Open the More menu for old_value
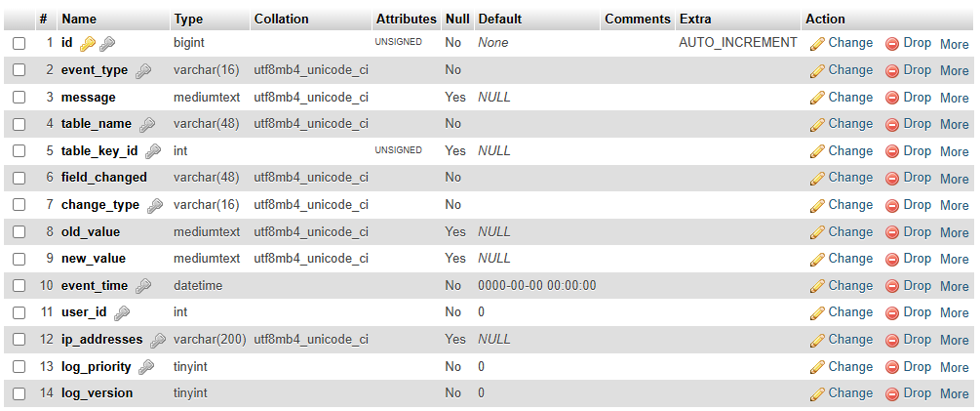The width and height of the screenshot is (980, 411). pyautogui.click(x=954, y=232)
